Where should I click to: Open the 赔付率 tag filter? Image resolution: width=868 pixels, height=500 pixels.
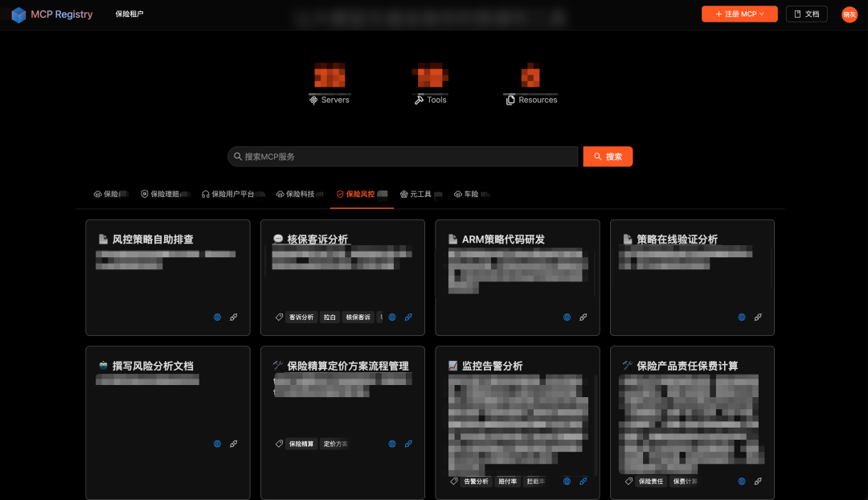508,481
